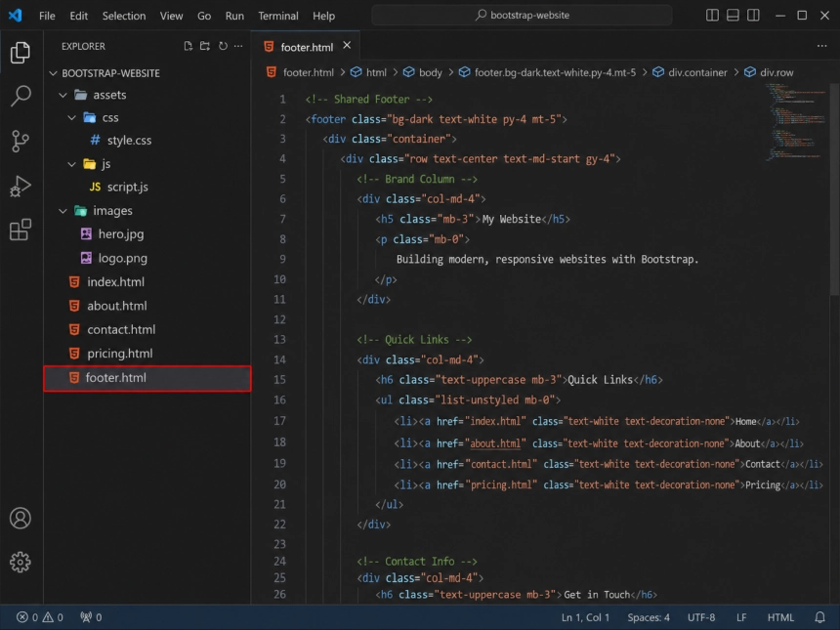The height and width of the screenshot is (630, 840).
Task: Open editor more actions ellipsis
Action: 821,46
